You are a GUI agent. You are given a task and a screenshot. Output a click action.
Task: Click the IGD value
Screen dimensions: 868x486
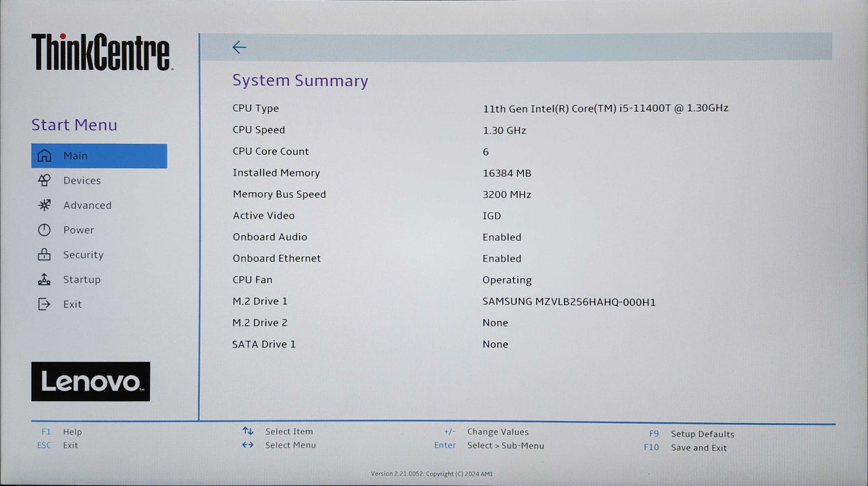coord(492,217)
